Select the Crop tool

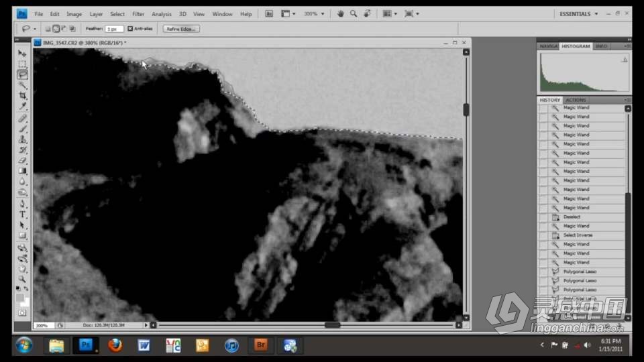coord(22,96)
